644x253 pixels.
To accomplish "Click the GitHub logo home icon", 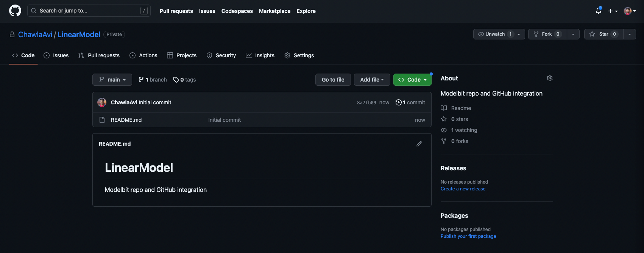I will (15, 11).
